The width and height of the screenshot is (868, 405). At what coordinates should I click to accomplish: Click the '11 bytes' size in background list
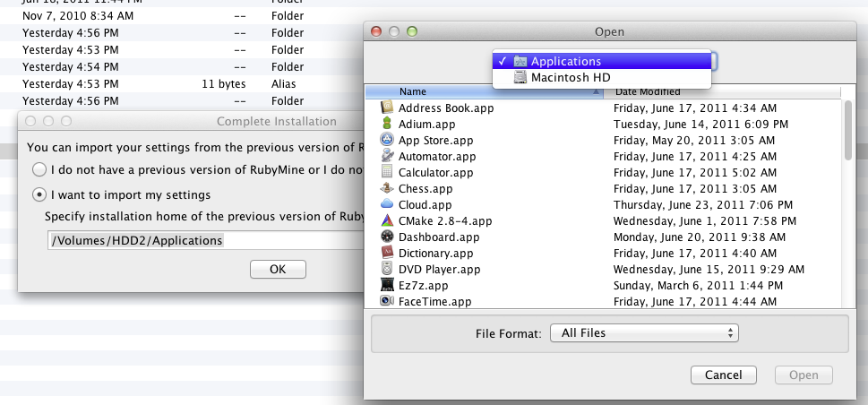(224, 84)
